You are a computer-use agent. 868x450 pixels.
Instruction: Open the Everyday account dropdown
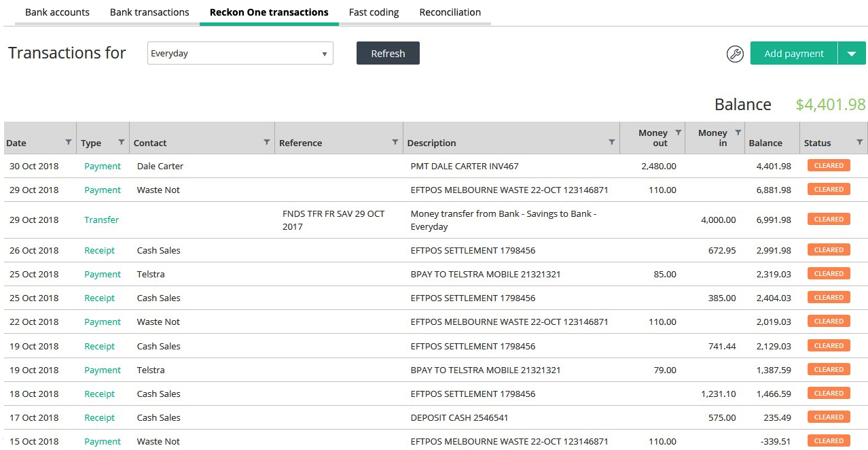tap(240, 53)
